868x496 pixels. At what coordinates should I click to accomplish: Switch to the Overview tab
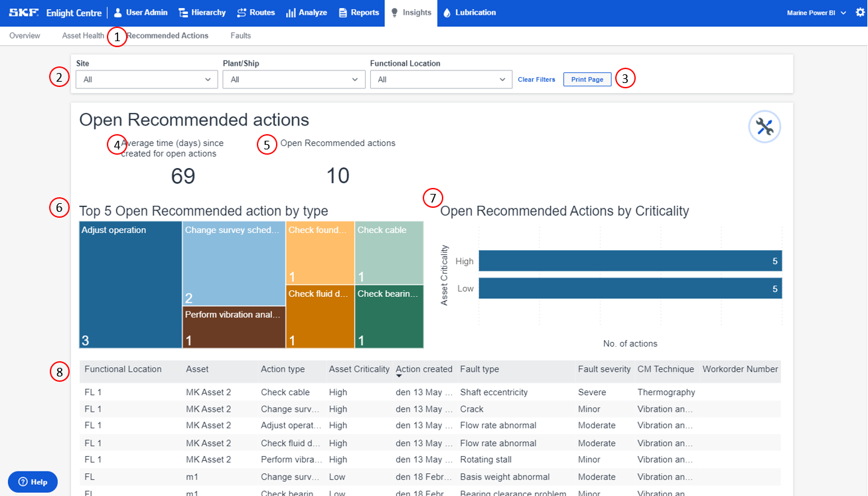point(25,35)
